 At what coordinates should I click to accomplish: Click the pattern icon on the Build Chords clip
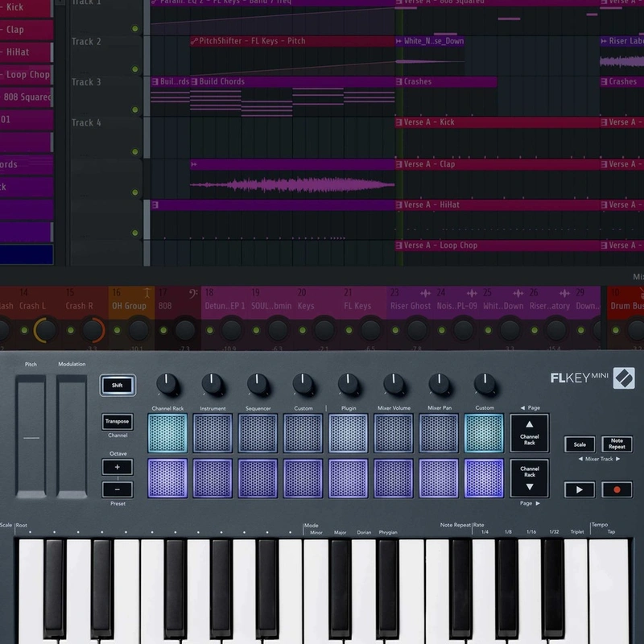(192, 81)
